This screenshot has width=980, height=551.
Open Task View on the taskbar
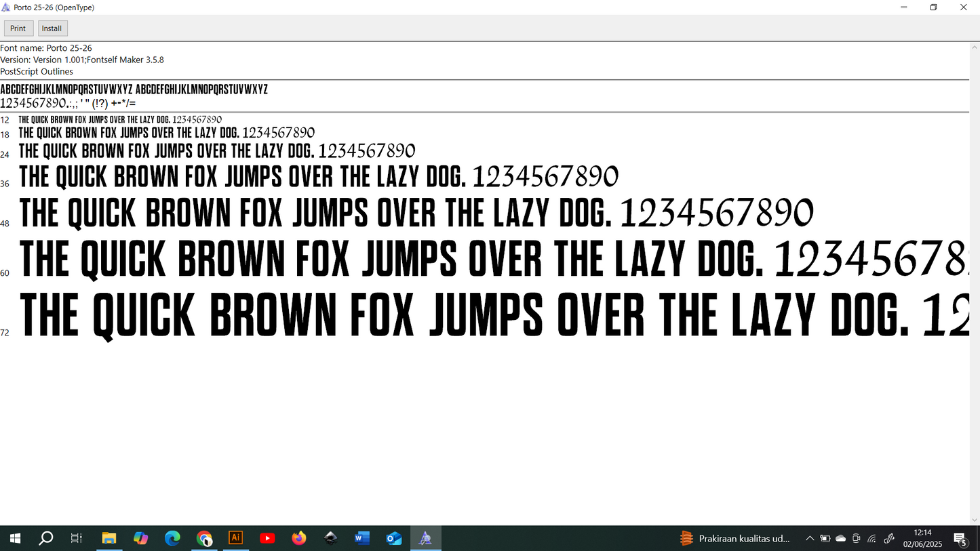click(77, 538)
